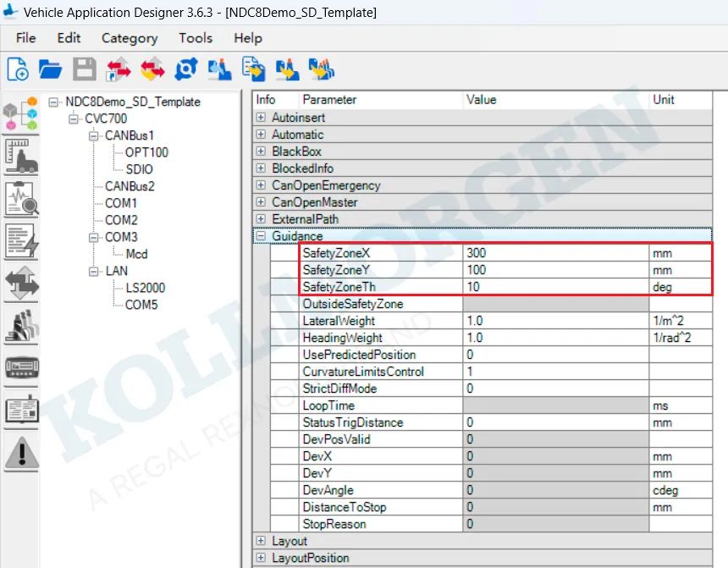The image size is (728, 568).
Task: Click the New file toolbar icon
Action: (18, 69)
